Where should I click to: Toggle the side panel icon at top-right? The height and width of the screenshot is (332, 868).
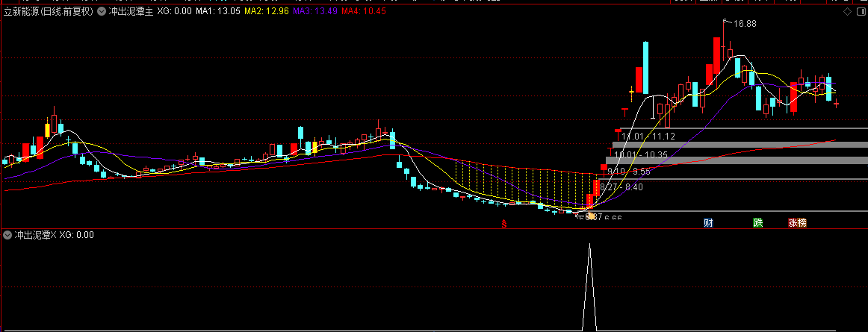click(860, 12)
